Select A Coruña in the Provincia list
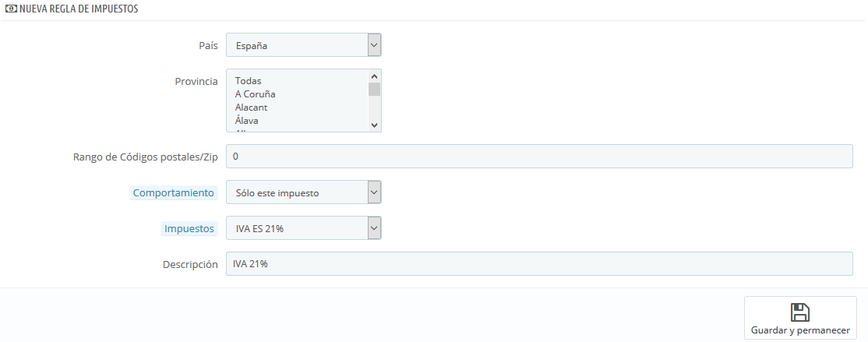868x342 pixels. 255,94
